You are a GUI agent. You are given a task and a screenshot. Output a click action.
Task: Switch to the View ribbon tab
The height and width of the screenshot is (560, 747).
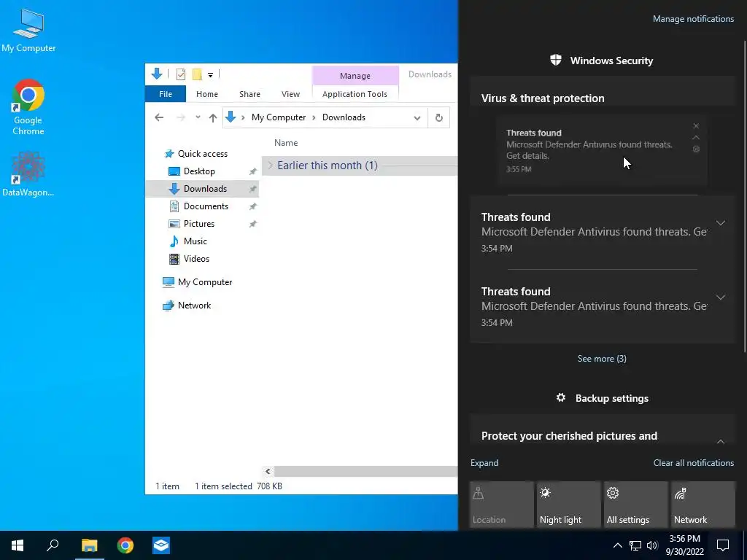290,94
